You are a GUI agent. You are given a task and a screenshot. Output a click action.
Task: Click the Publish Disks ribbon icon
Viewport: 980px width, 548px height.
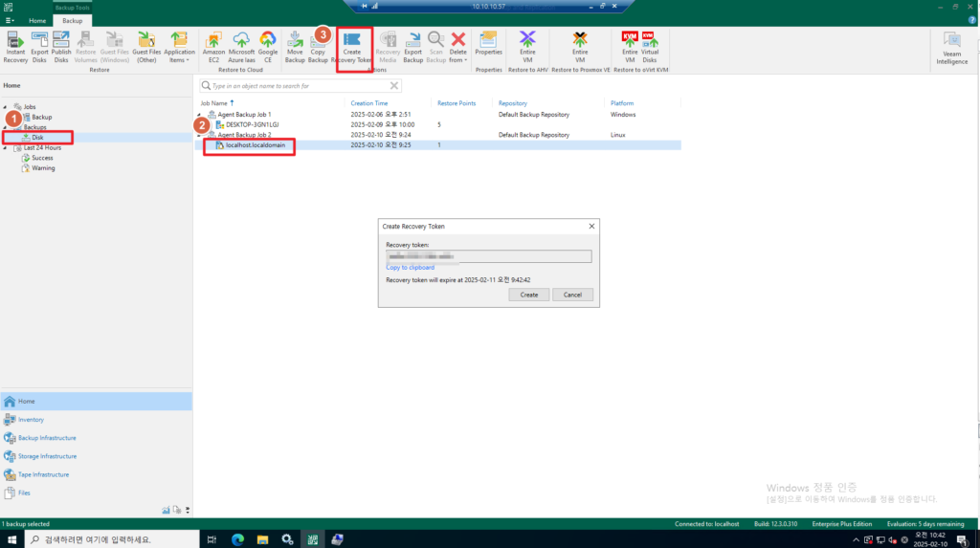(61, 48)
